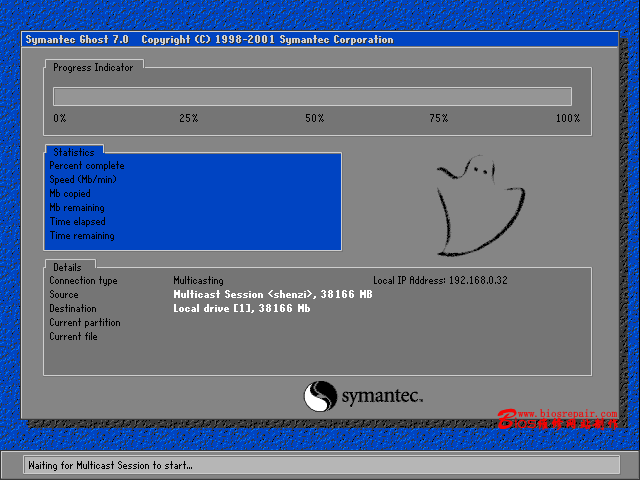Viewport: 640px width, 480px height.
Task: Click the Multicasting connection value
Action: pos(198,280)
